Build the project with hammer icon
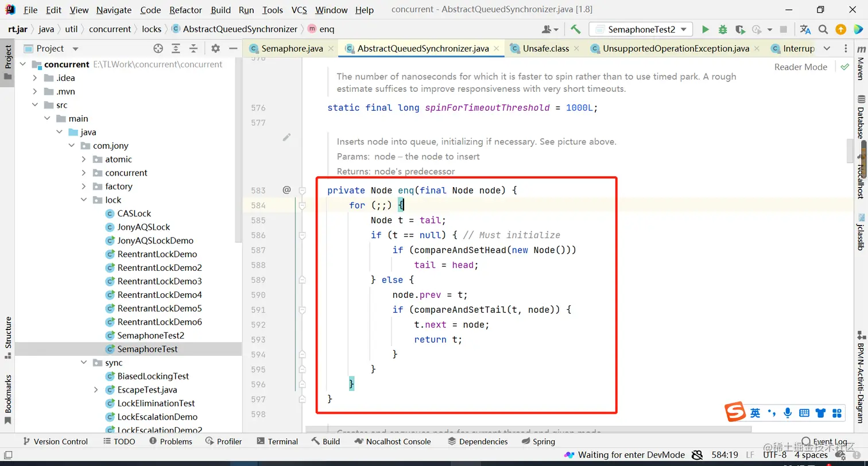The image size is (868, 466). (576, 29)
